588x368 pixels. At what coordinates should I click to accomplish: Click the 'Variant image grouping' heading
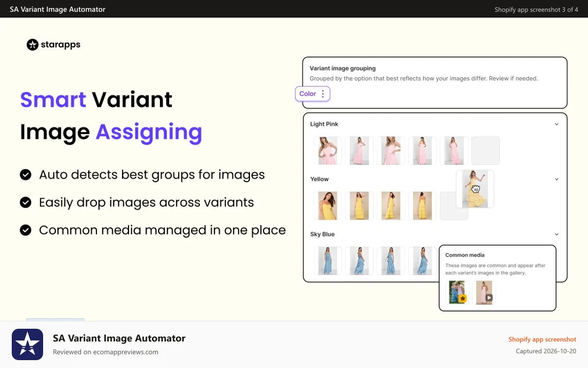click(x=343, y=68)
